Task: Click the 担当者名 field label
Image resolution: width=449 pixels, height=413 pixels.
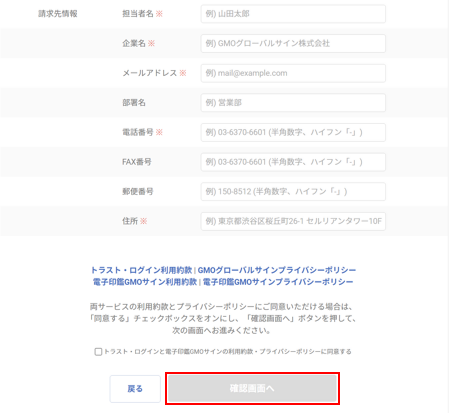Action: point(138,14)
